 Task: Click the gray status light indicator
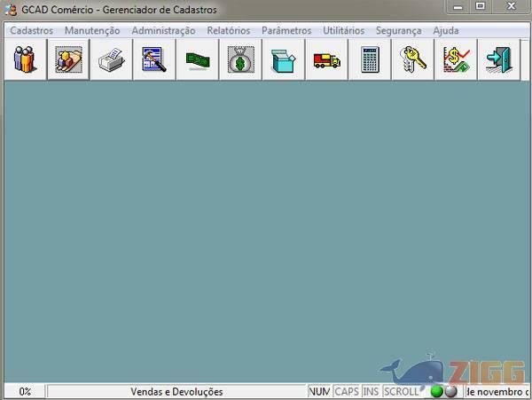pyautogui.click(x=450, y=391)
